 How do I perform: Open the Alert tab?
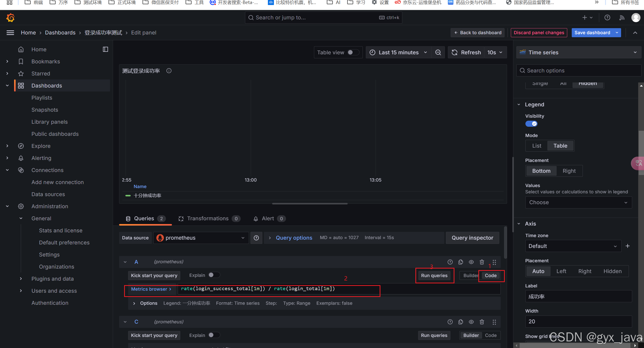268,219
